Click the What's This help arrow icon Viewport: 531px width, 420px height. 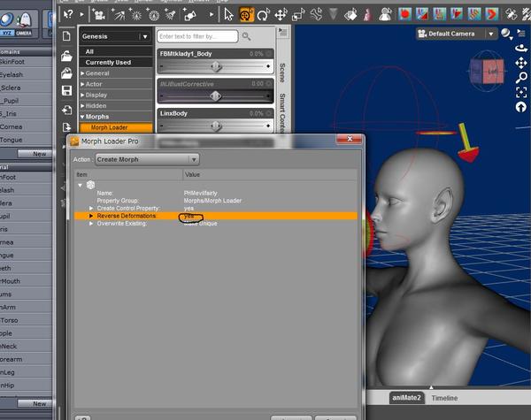coord(68,14)
